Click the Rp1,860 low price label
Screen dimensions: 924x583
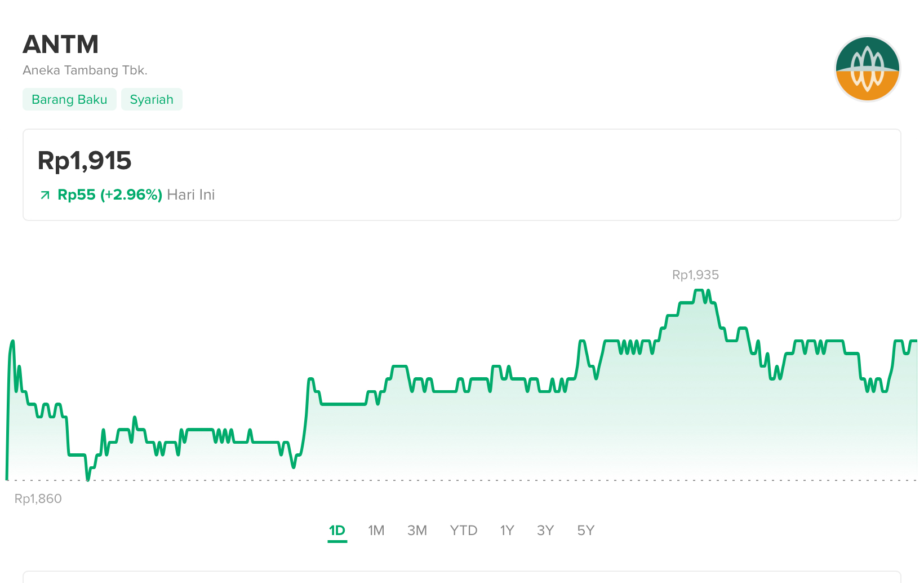click(x=38, y=499)
